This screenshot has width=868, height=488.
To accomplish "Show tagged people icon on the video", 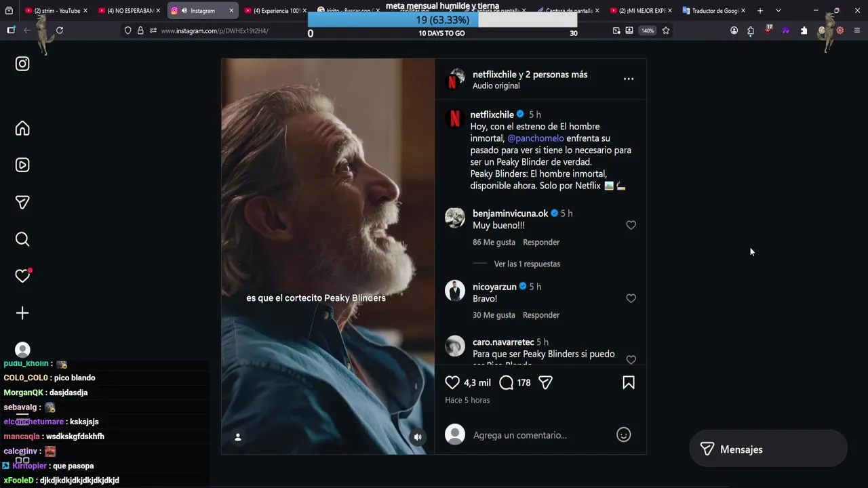I will [x=237, y=437].
